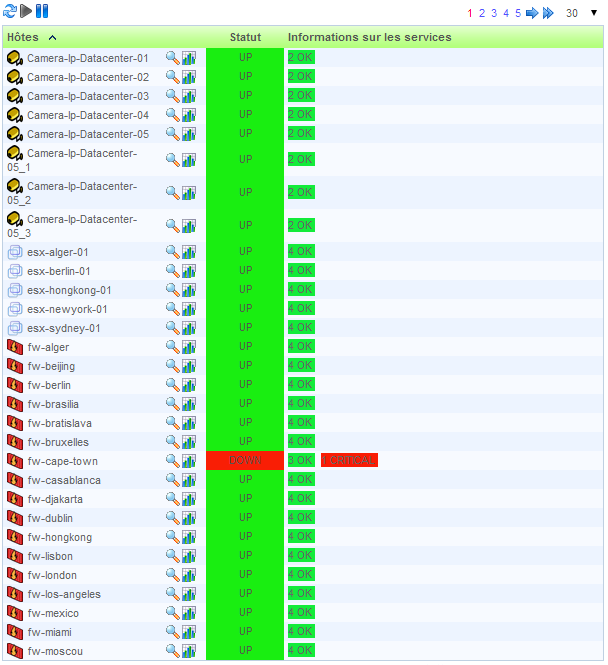Open graph icon for Camera-Ip-Datacenter-01
This screenshot has width=608, height=665.
pyautogui.click(x=189, y=58)
